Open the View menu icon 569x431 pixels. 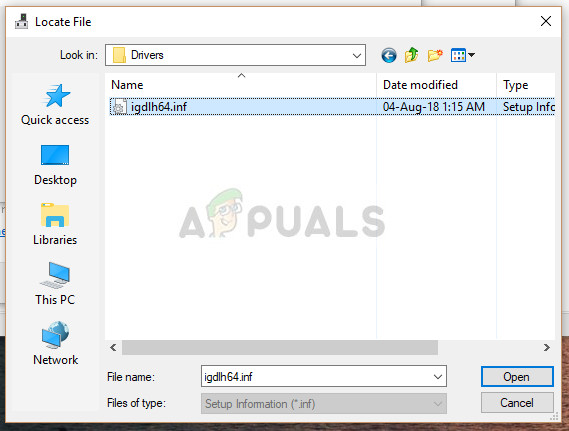pos(462,55)
